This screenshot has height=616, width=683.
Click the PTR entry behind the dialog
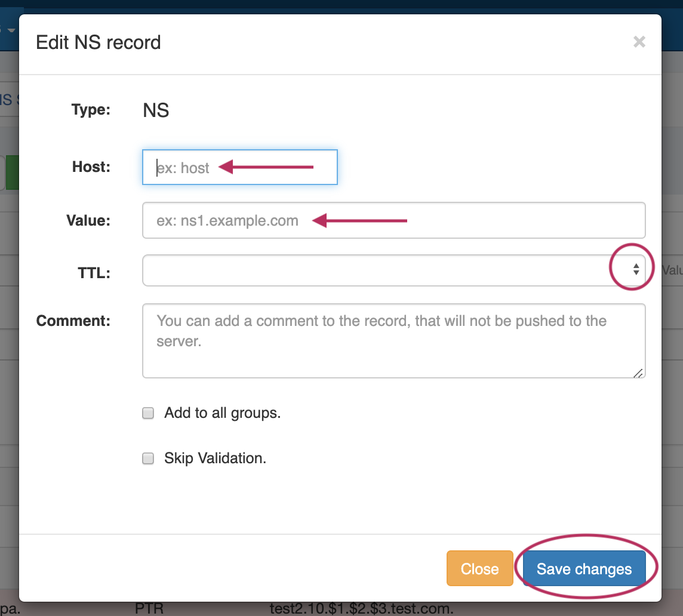pos(149,609)
